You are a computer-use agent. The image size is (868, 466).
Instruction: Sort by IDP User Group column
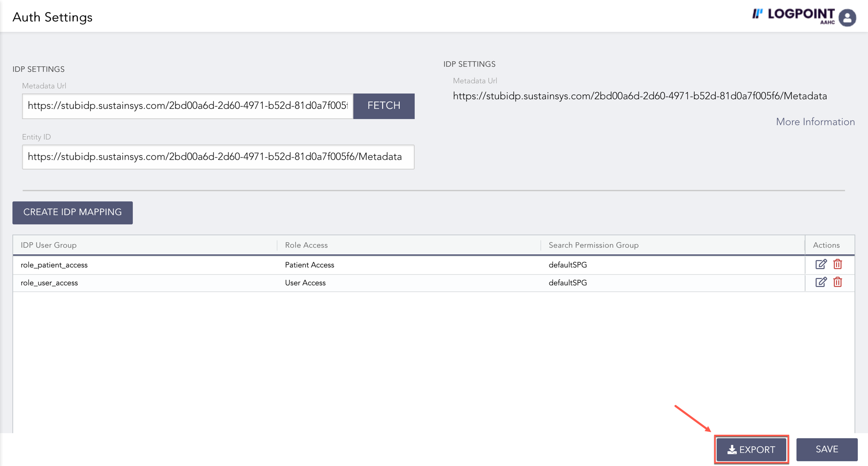[49, 245]
